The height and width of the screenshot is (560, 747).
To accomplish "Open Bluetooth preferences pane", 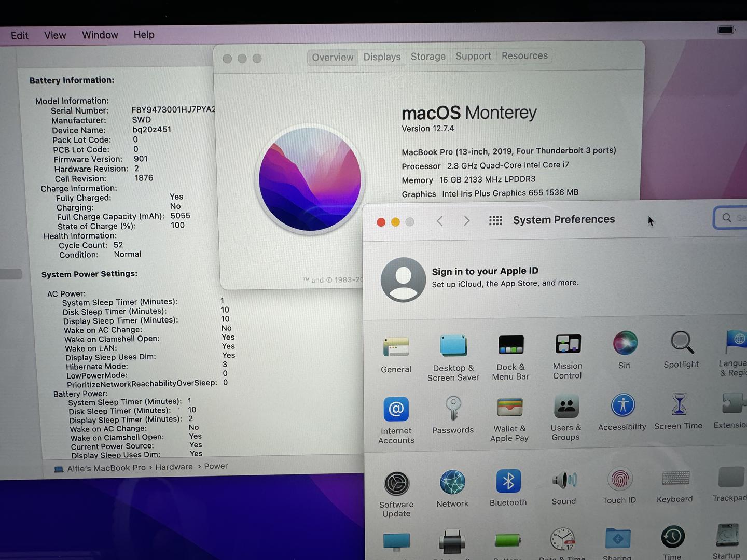I will 508,487.
